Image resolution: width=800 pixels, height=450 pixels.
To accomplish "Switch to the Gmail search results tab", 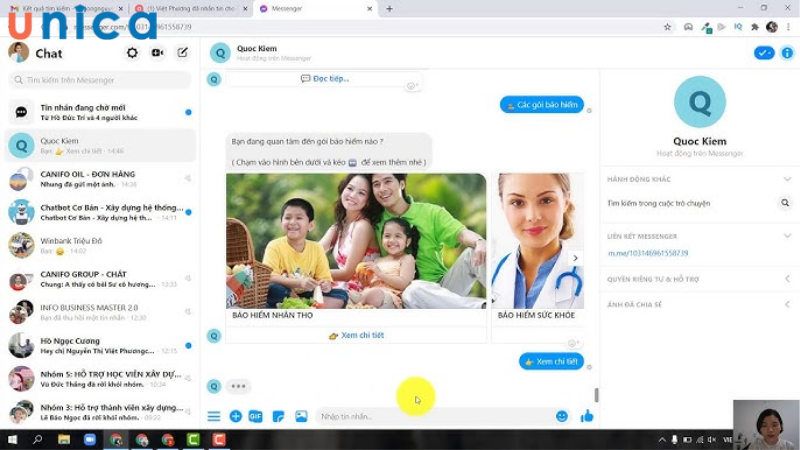I will click(66, 9).
